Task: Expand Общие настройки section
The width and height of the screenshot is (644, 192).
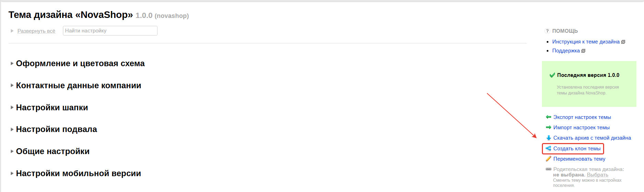Action: [53, 151]
